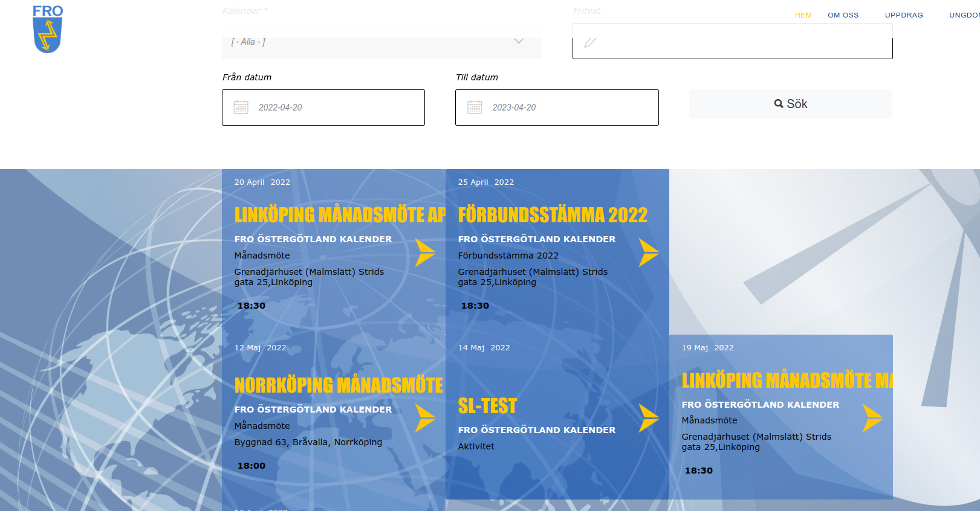Screen dimensions: 980x511
Task: Edit the Till datum 2023-04-20 field
Action: (x=557, y=108)
